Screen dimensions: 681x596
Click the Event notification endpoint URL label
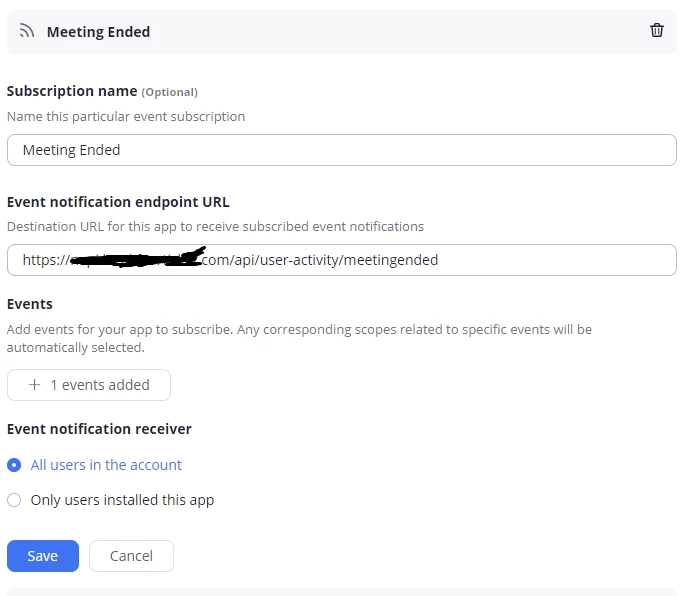tap(118, 201)
